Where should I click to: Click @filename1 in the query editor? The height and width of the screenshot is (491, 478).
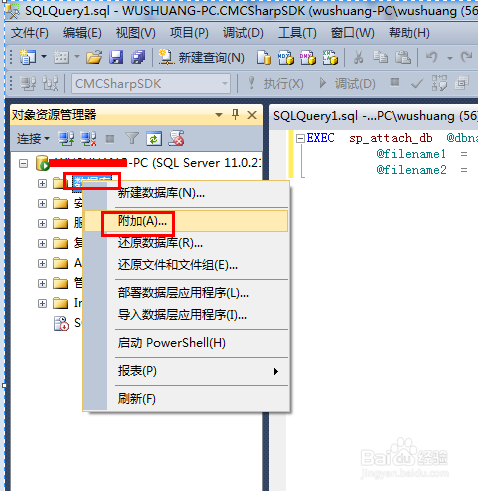click(x=411, y=154)
